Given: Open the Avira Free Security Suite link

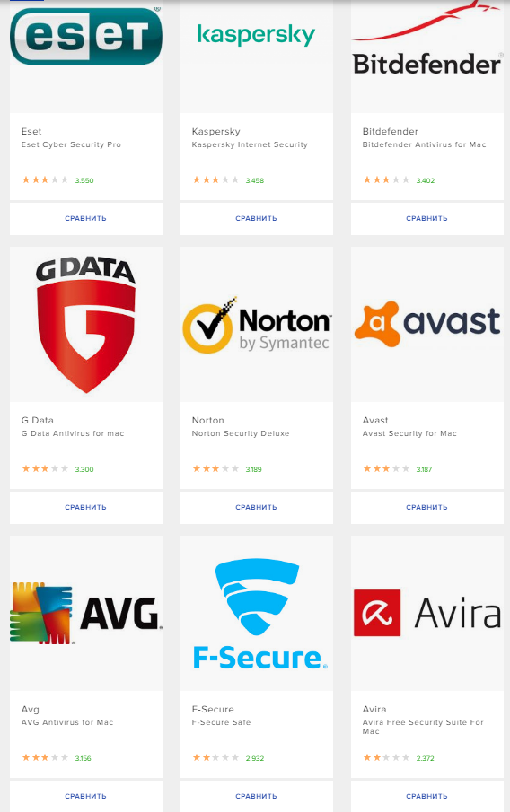Looking at the screenshot, I should click(423, 727).
